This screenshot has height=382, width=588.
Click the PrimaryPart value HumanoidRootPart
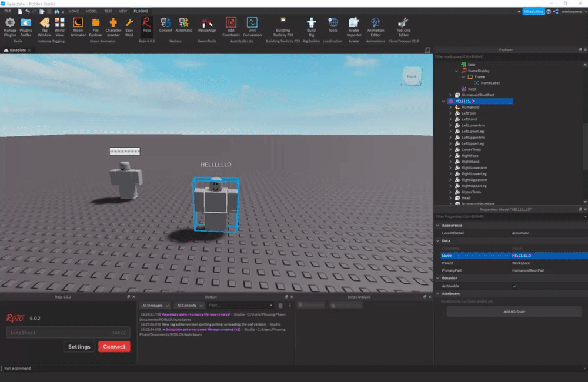pyautogui.click(x=528, y=270)
